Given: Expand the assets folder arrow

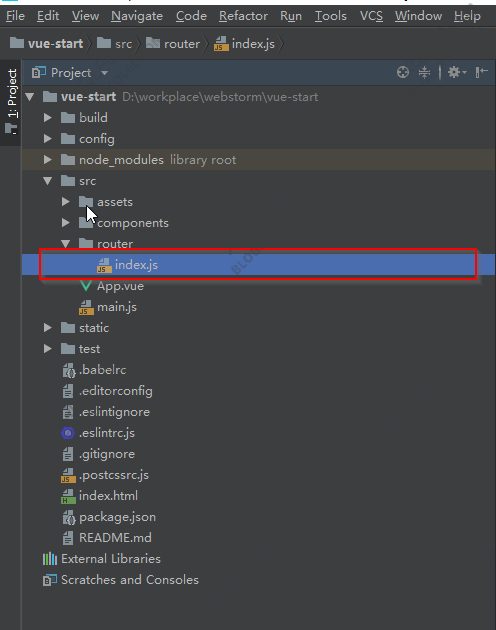Looking at the screenshot, I should (x=66, y=202).
